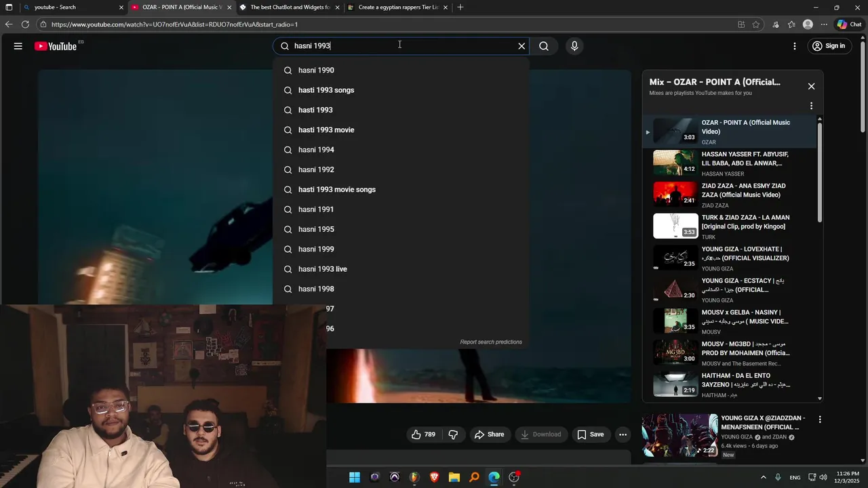Select suggestion hasni 1991

(x=401, y=209)
